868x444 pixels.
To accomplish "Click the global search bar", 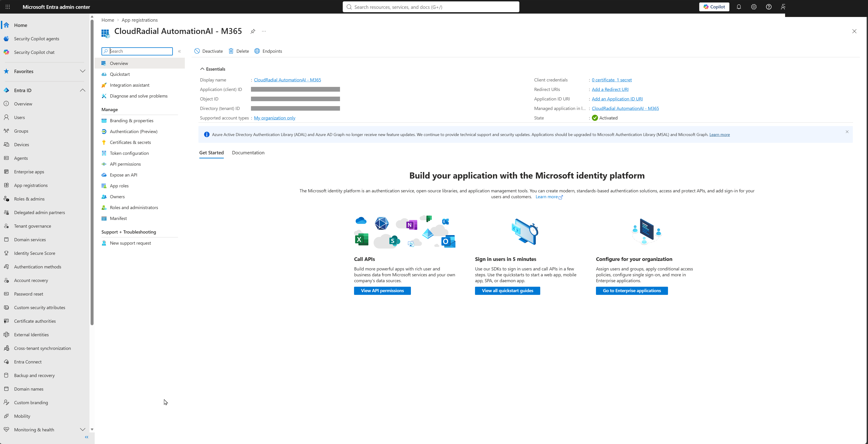I will pyautogui.click(x=431, y=7).
